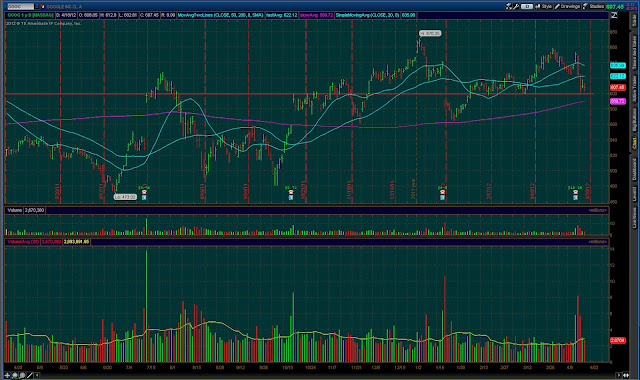Click the cyan 622.12 price axis label

pos(618,76)
